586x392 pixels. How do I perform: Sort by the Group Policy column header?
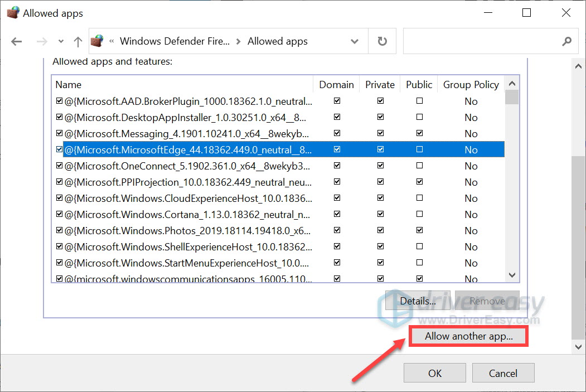[471, 85]
